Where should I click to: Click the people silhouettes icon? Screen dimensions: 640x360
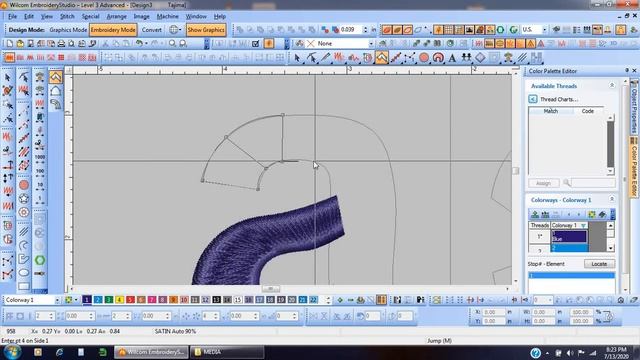point(466,58)
